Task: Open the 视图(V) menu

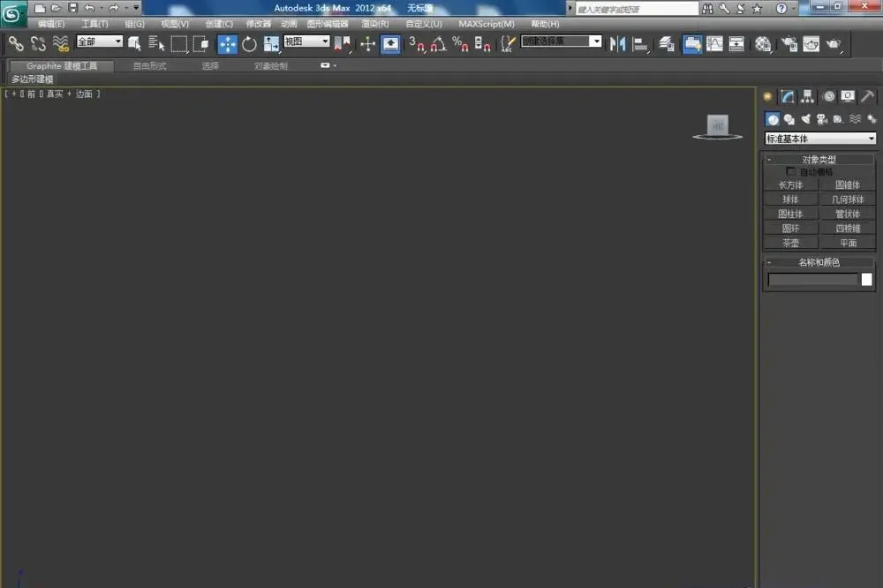Action: coord(175,24)
